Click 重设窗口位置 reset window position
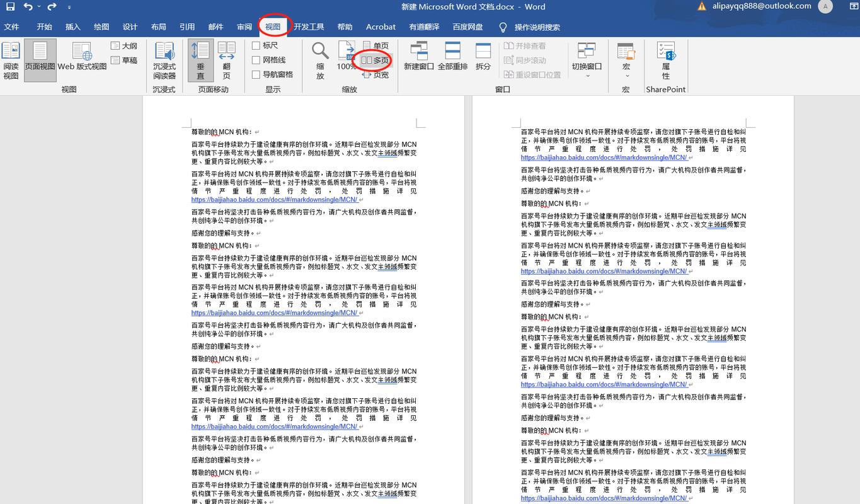This screenshot has width=860, height=504. pyautogui.click(x=532, y=75)
